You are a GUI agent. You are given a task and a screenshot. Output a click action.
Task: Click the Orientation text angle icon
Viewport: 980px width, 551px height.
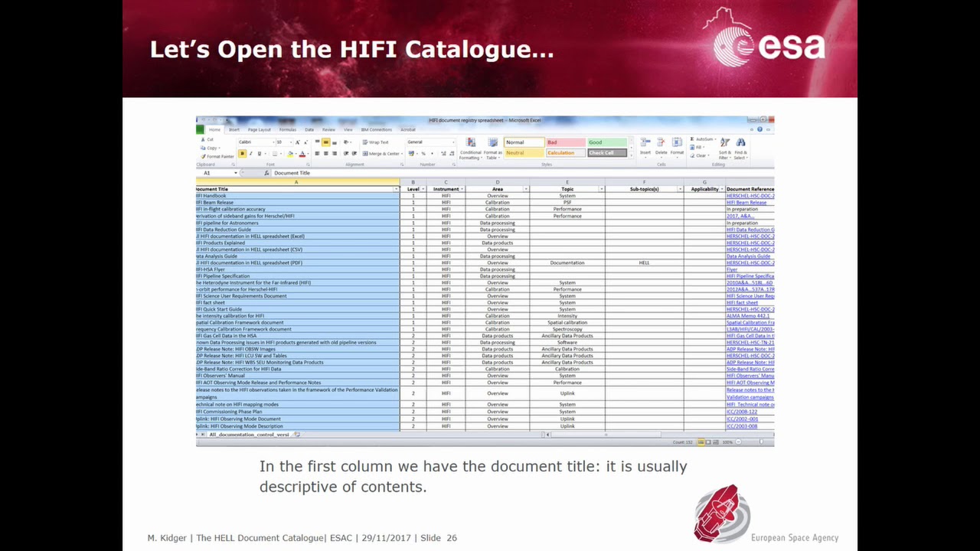coord(347,142)
